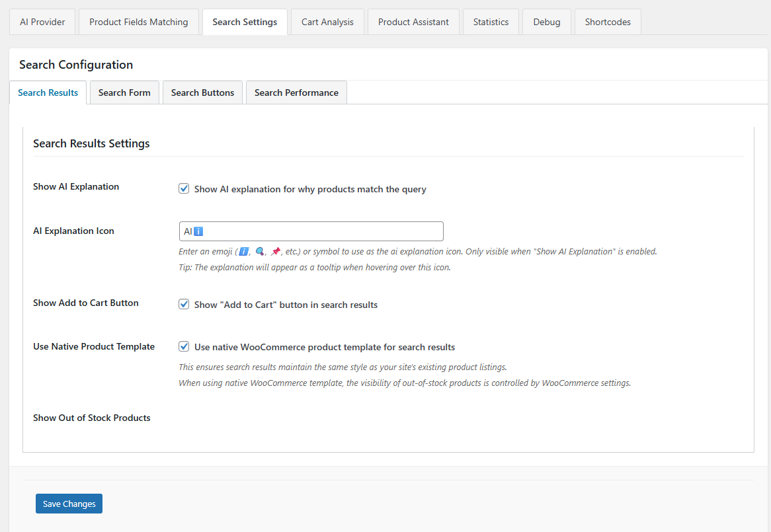This screenshot has width=771, height=532.
Task: Click the info emoji in the icon field
Action: [198, 231]
